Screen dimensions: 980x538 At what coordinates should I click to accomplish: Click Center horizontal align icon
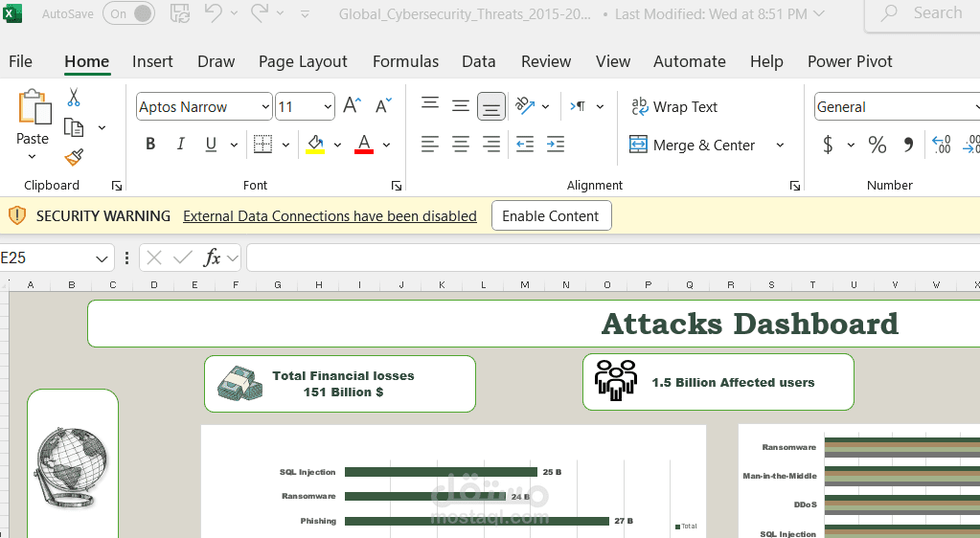tap(461, 145)
